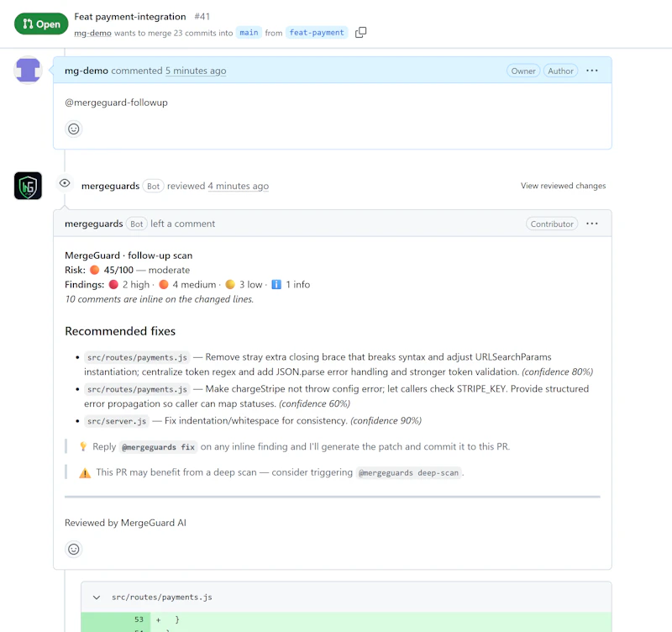Open mergeguards bot shield avatar
The width and height of the screenshot is (672, 632).
click(28, 186)
